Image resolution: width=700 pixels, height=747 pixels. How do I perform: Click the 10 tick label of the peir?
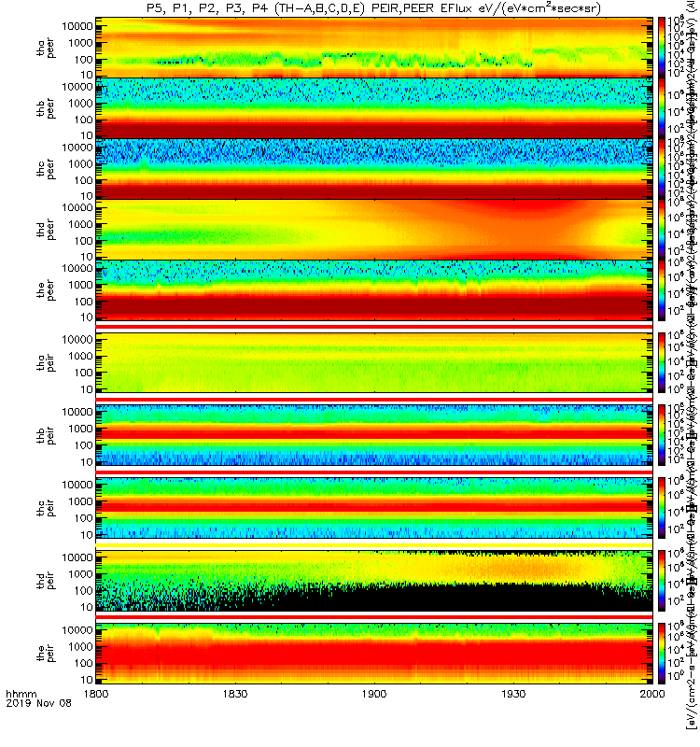(x=87, y=680)
